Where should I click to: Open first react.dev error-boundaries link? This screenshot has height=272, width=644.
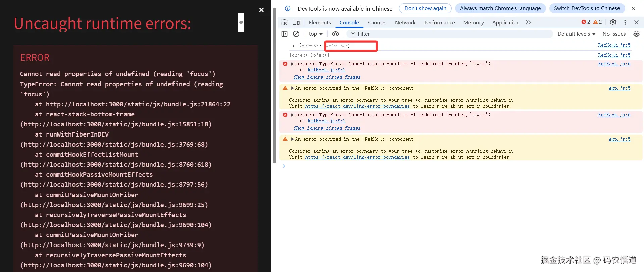tap(357, 106)
